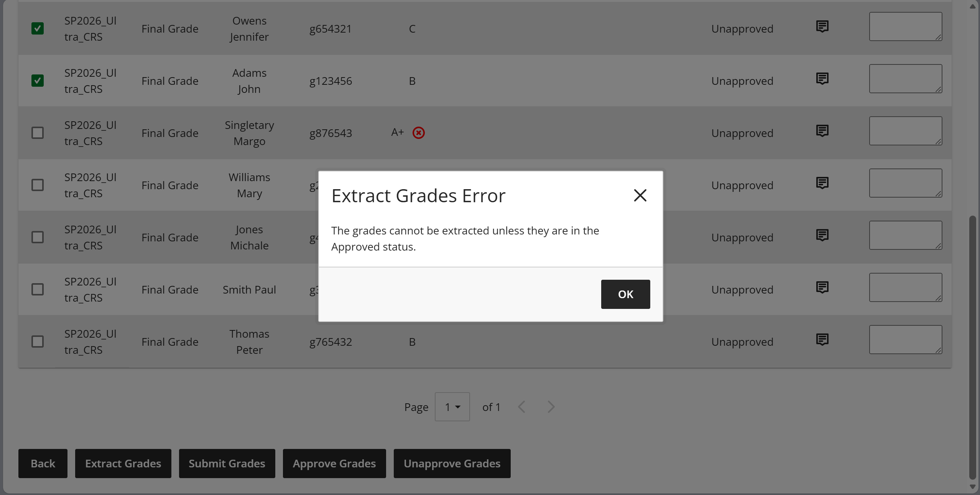Open feedback notes for Peter Thomas

pos(822,339)
